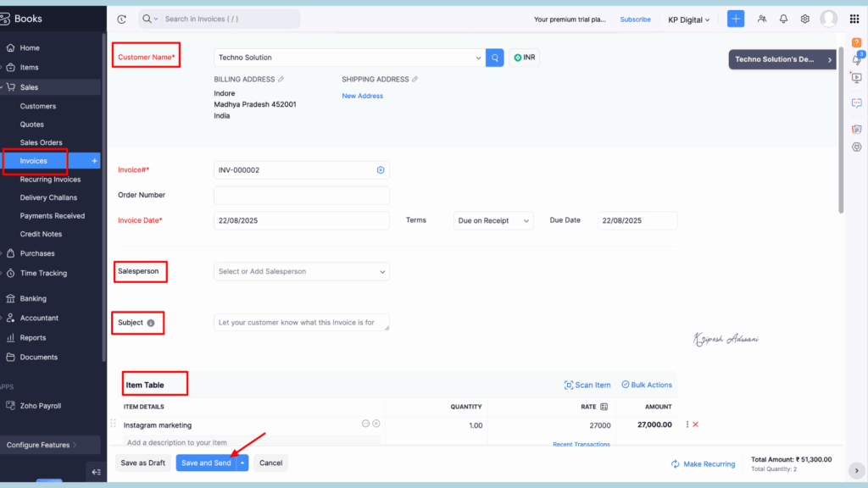868x488 pixels.
Task: Select Customers in Sales menu
Action: point(38,106)
